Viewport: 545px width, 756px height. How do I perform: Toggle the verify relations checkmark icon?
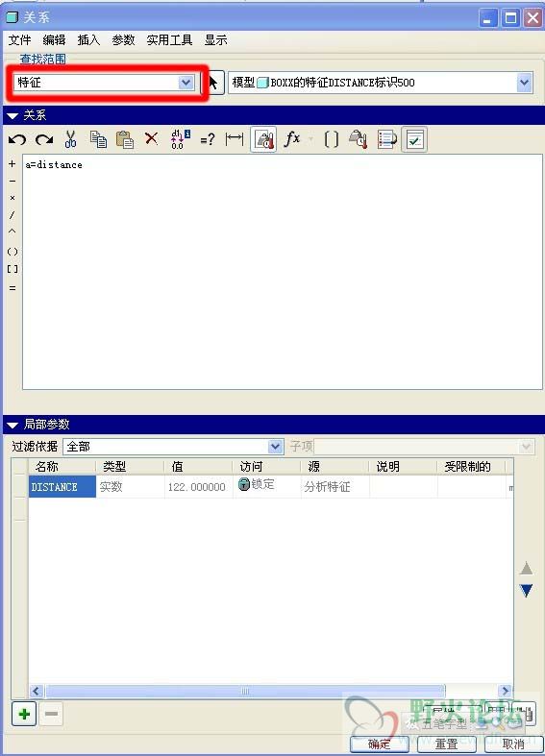coord(414,140)
